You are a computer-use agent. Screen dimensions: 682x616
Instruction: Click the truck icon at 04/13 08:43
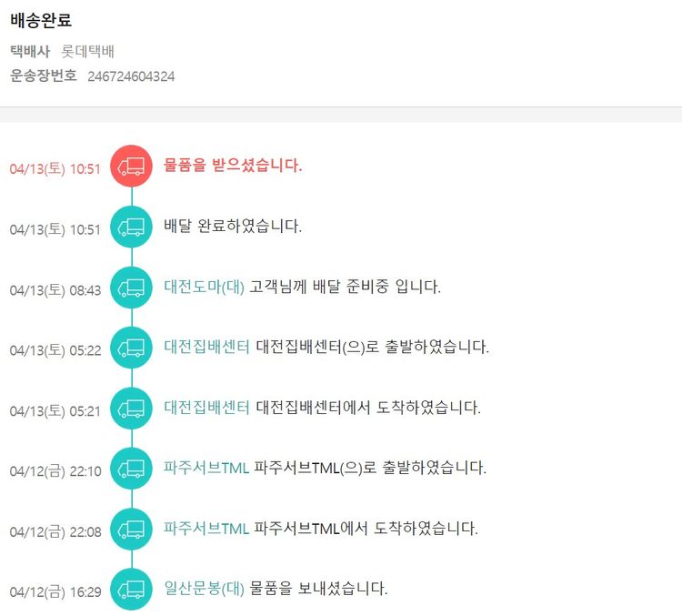(x=132, y=288)
